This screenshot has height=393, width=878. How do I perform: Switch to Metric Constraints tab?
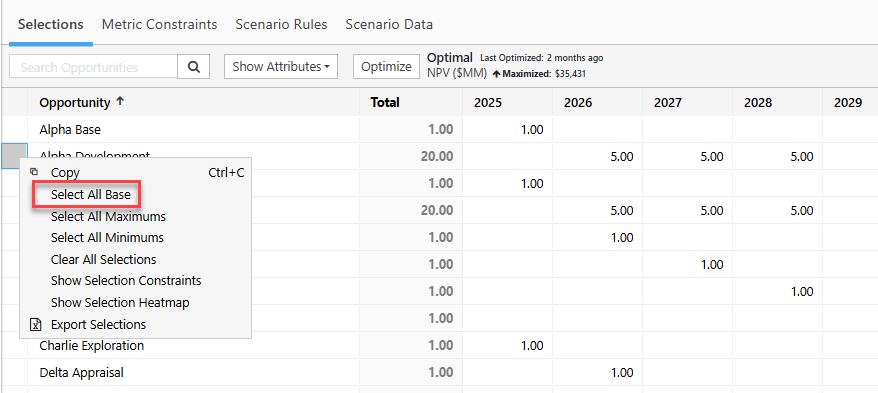(160, 25)
